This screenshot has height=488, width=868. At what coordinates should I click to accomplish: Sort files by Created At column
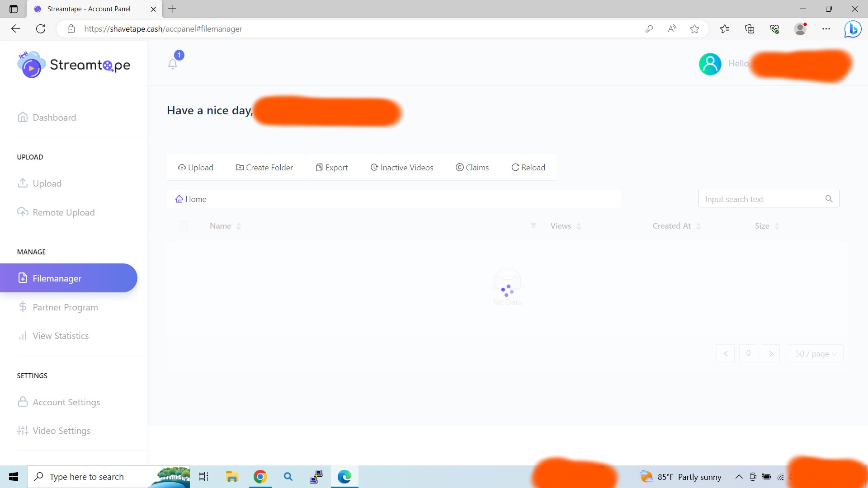click(x=676, y=226)
